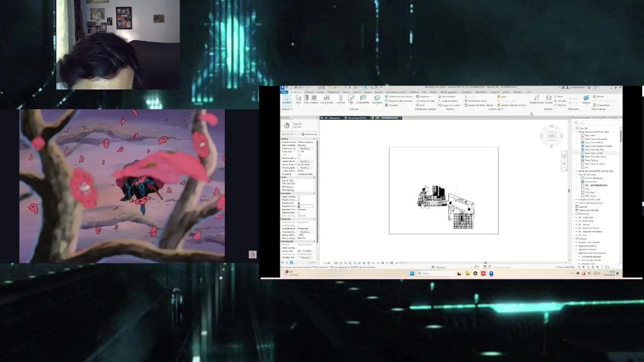Select the Controsoffitto ceiling tool
644x362 pixels.
363,99
